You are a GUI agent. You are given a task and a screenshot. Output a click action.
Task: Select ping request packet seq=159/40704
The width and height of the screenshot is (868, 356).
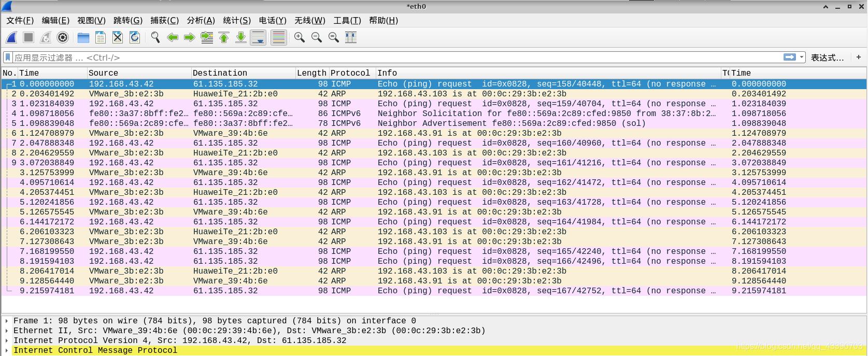click(433, 104)
